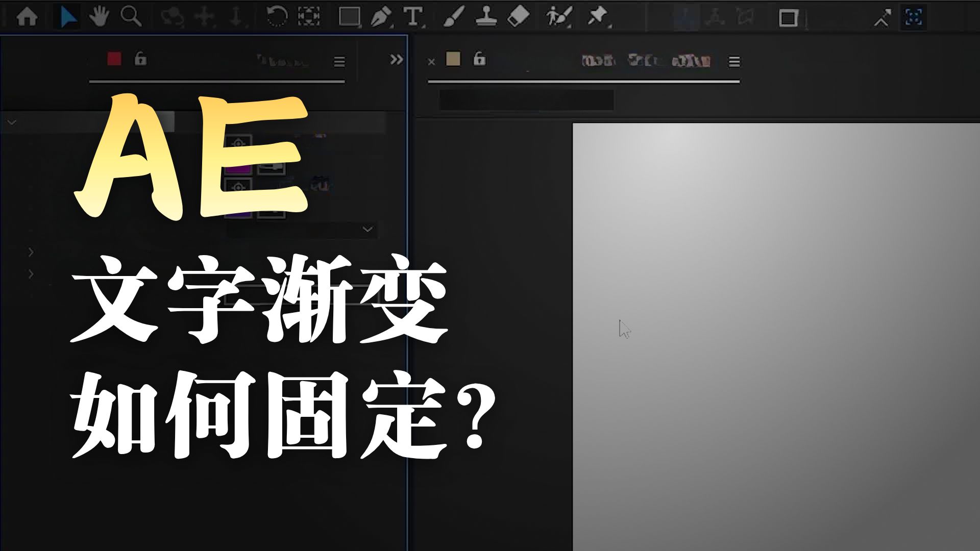Click the arrow-over-chevron snapping option icon
Screen dimensions: 980x551
pos(881,18)
